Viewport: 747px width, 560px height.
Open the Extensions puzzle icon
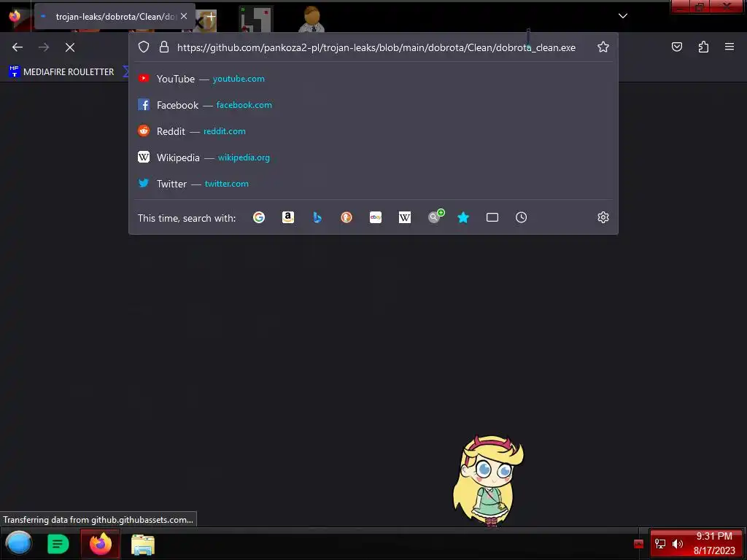(703, 47)
